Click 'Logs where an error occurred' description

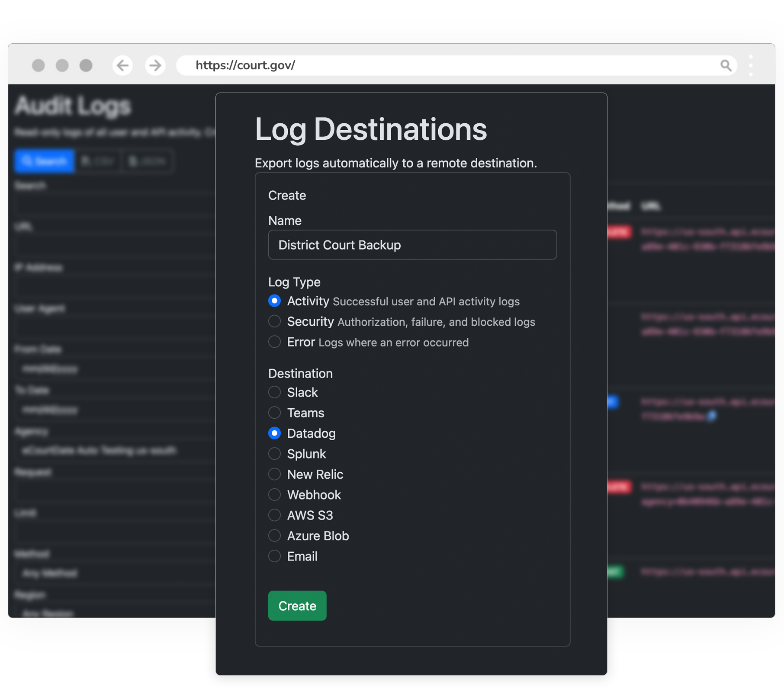(394, 343)
